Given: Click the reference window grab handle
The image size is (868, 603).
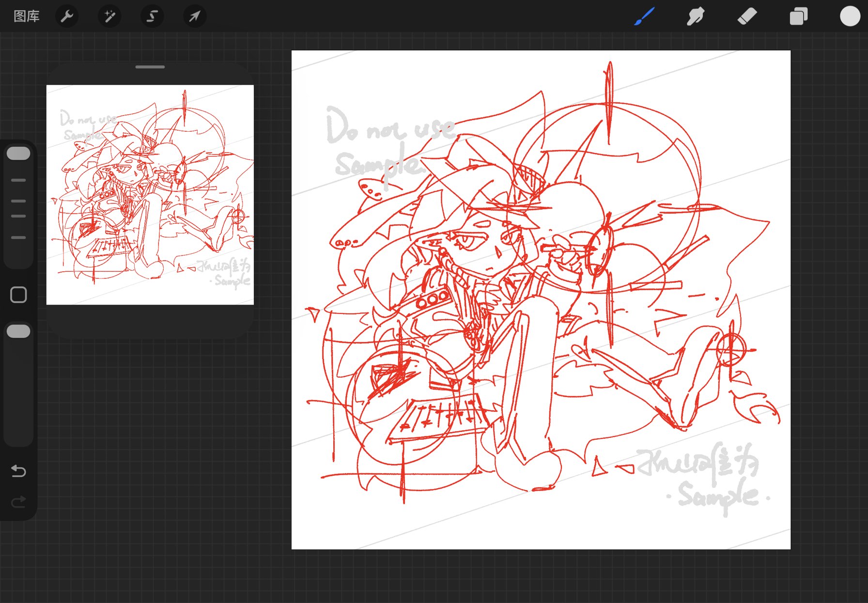Looking at the screenshot, I should pyautogui.click(x=150, y=67).
